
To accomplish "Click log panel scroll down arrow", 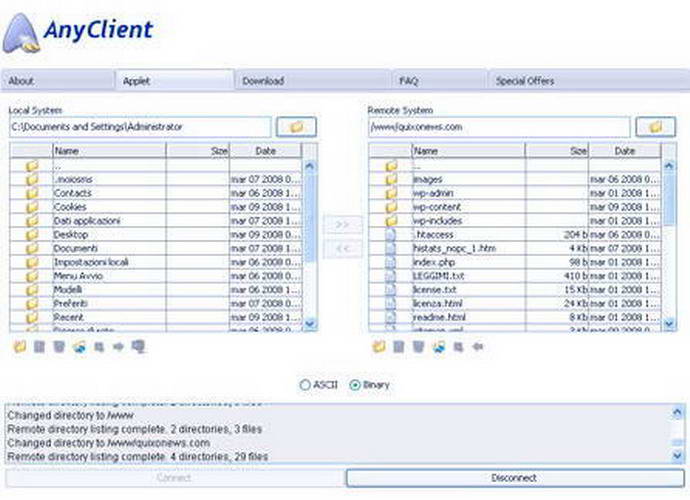I will coord(678,456).
